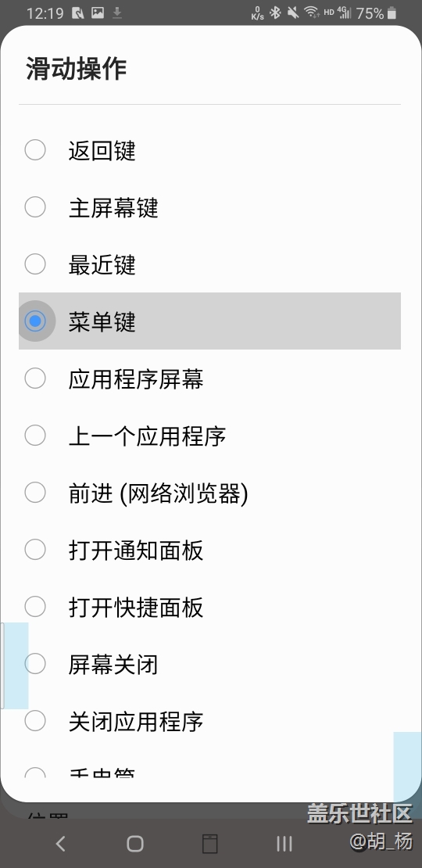The height and width of the screenshot is (868, 422).
Task: Tap the Bluetooth status bar icon
Action: (x=275, y=13)
